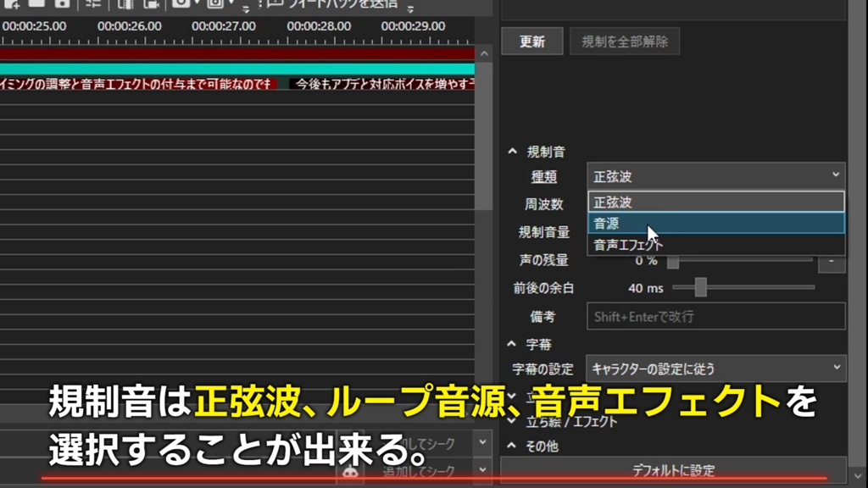Click timeline scrollbar up arrow
Viewport: 868px width, 488px height.
(x=484, y=53)
